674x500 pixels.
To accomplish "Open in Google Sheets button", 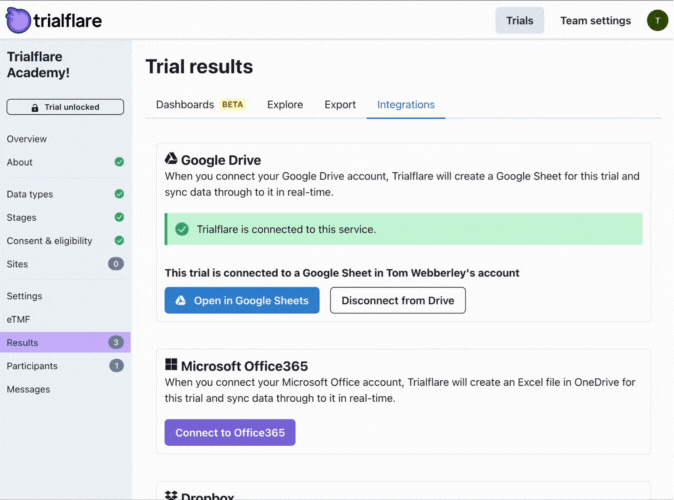I will click(x=242, y=301).
